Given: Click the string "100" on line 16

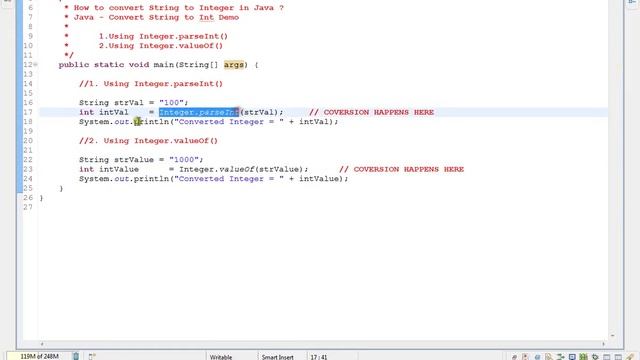Looking at the screenshot, I should point(172,102).
